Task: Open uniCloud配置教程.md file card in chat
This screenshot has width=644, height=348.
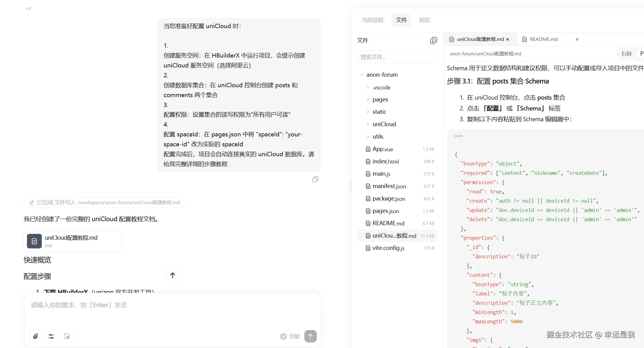Action: pos(73,241)
